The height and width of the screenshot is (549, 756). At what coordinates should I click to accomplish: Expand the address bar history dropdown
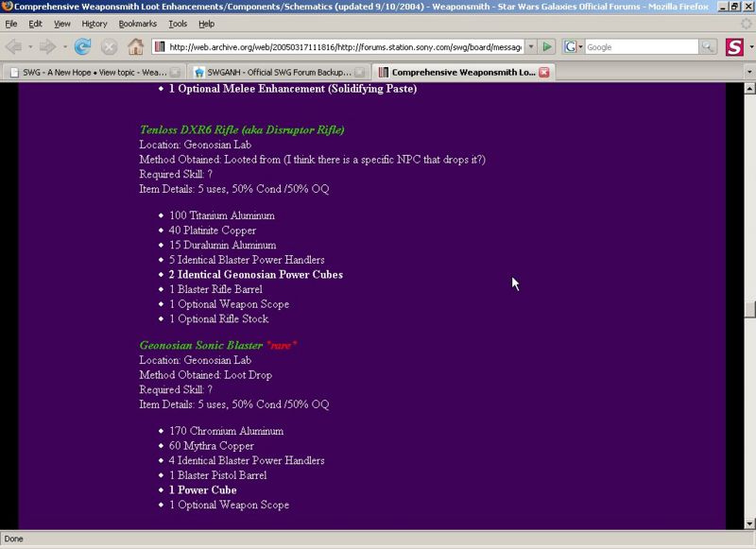tap(529, 46)
